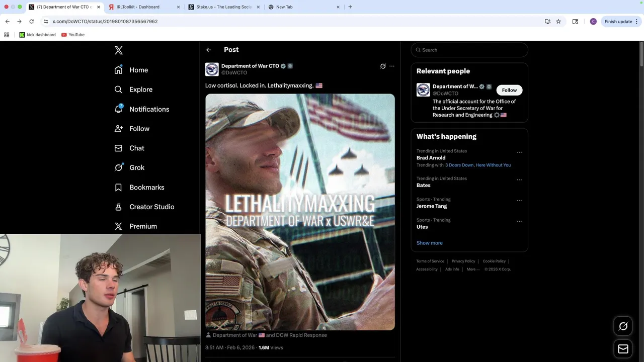Viewport: 644px width, 362px height.
Task: Click tagged Department of War and DOW Rapid Response
Action: pos(270,335)
